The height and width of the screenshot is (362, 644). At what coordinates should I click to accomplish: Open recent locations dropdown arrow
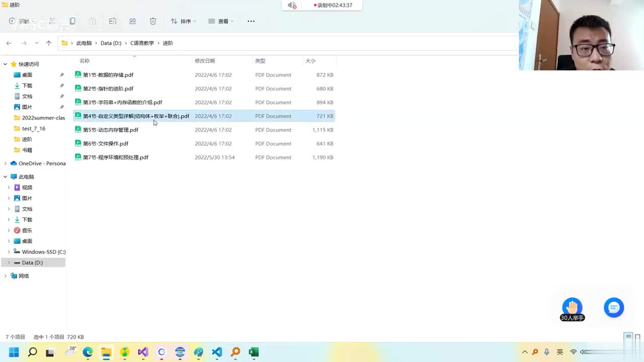(x=36, y=43)
